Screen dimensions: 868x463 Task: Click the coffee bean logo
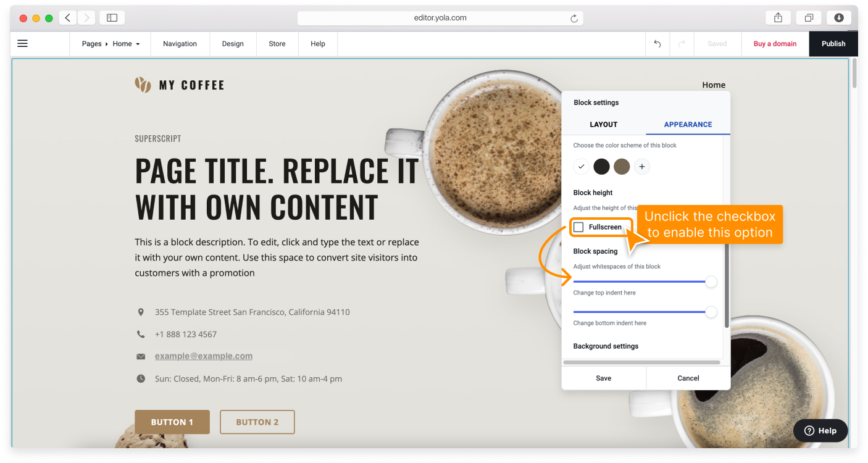point(143,85)
